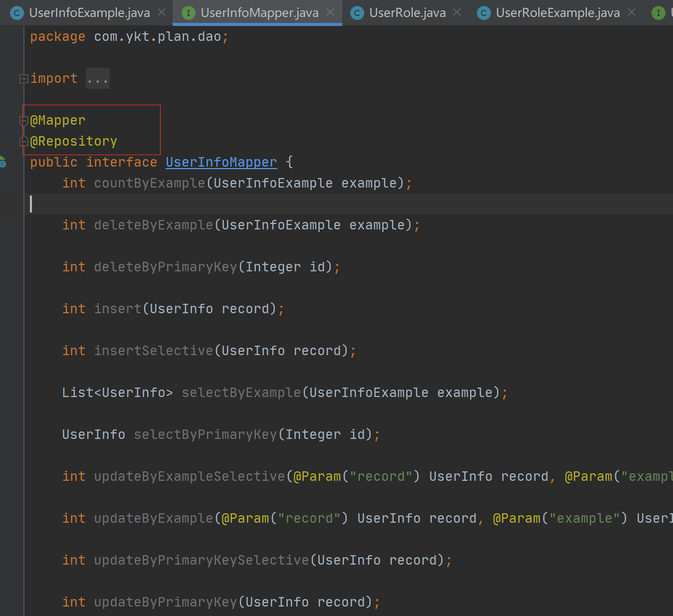Image resolution: width=673 pixels, height=616 pixels.
Task: Click the partially visible interface icon on rightmost tab
Action: coord(660,13)
